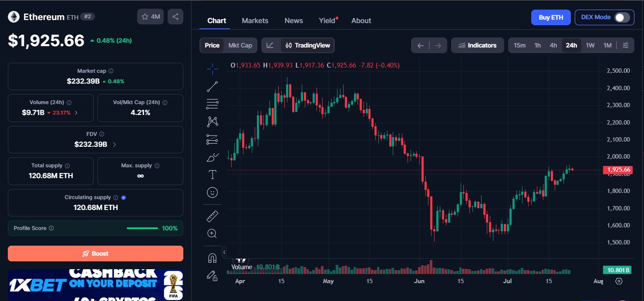Viewport: 644px width, 301px height.
Task: Open the About tab
Action: point(361,20)
